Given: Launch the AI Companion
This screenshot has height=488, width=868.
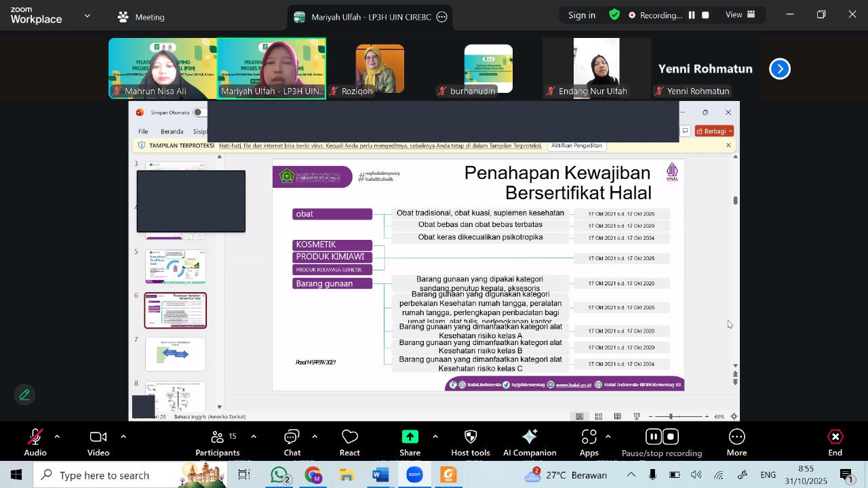Looking at the screenshot, I should click(530, 437).
